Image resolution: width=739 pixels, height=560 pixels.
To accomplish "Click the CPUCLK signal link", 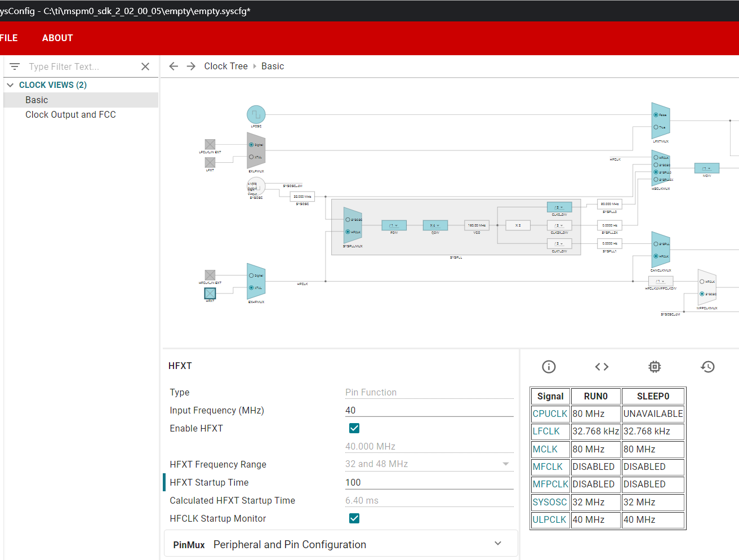I will click(x=550, y=414).
